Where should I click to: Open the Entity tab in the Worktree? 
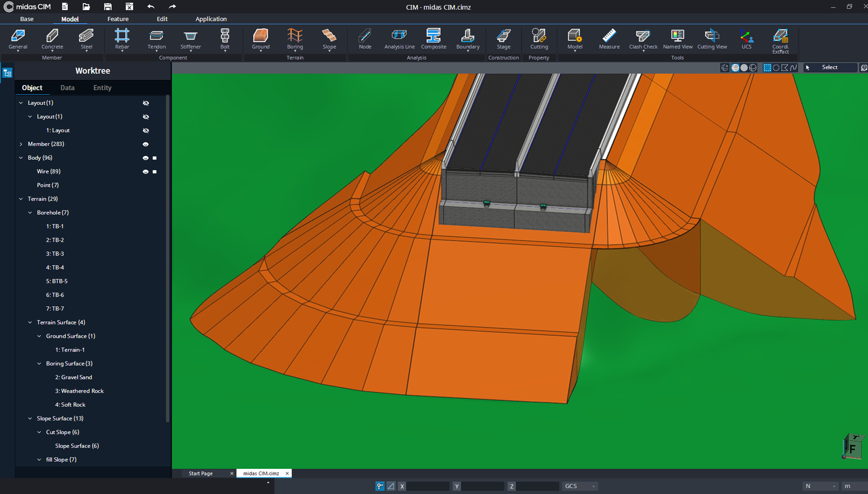102,87
